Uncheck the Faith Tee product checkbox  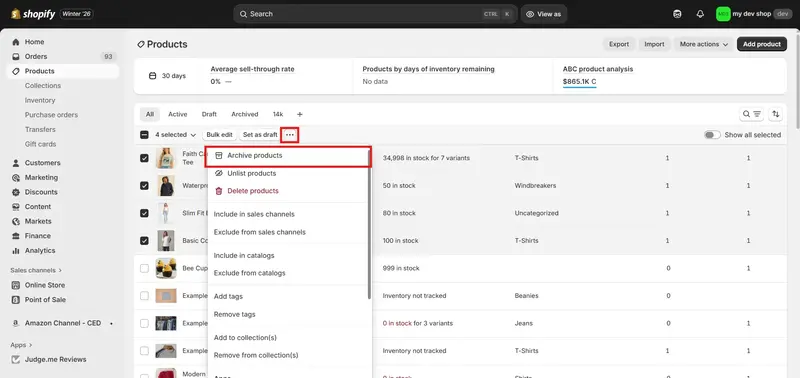pyautogui.click(x=144, y=158)
